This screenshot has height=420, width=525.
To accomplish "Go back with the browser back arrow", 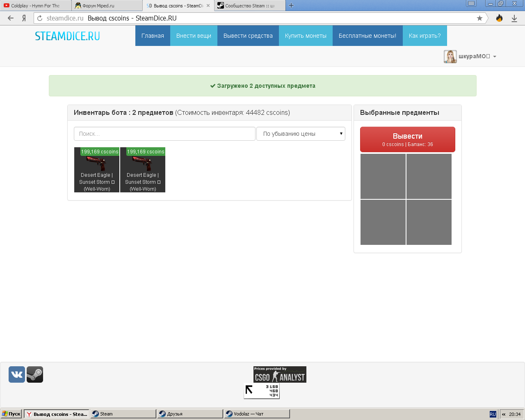I will (11, 18).
